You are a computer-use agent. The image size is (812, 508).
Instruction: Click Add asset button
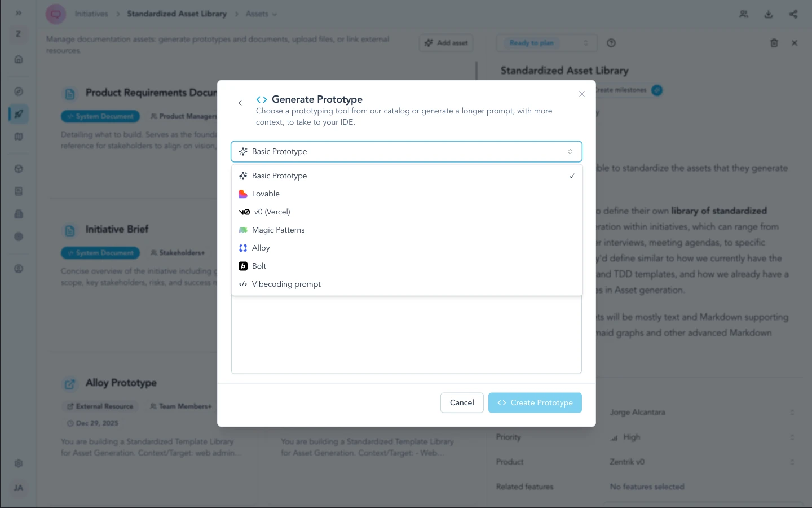(x=445, y=43)
